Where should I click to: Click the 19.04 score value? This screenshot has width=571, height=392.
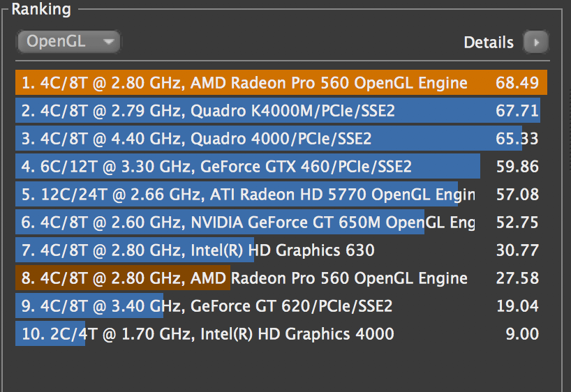click(x=517, y=307)
